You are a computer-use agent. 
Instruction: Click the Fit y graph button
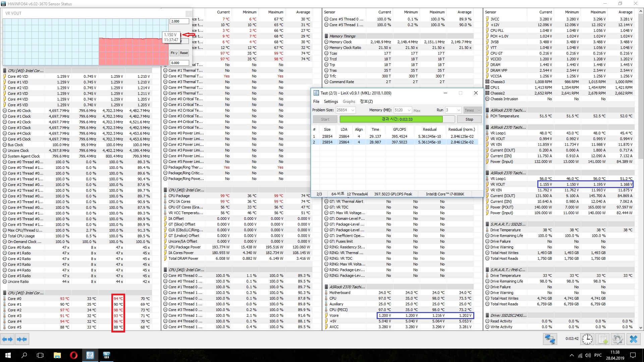click(174, 53)
